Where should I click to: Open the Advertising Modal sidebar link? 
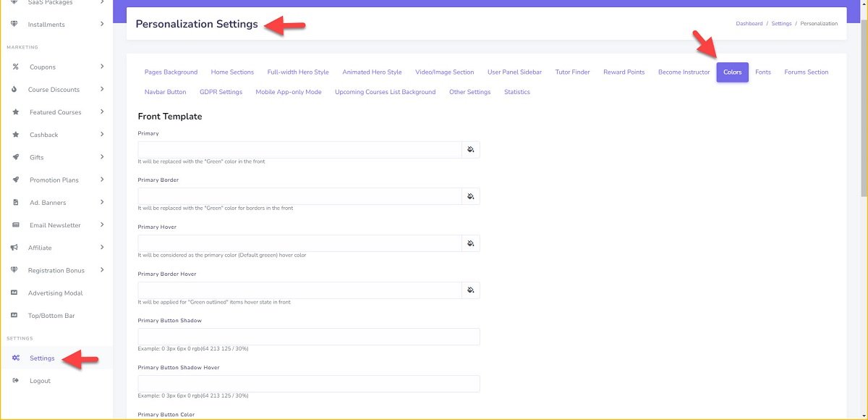coord(55,293)
